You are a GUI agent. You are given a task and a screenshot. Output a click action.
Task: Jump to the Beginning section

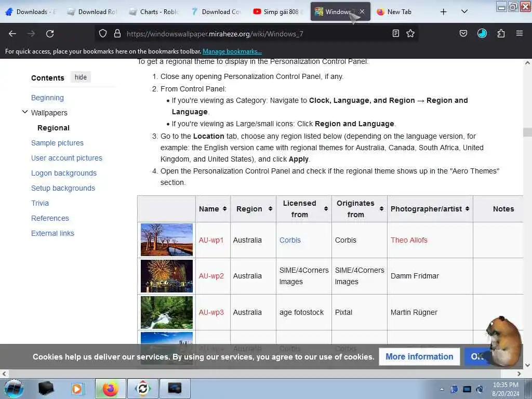click(47, 98)
